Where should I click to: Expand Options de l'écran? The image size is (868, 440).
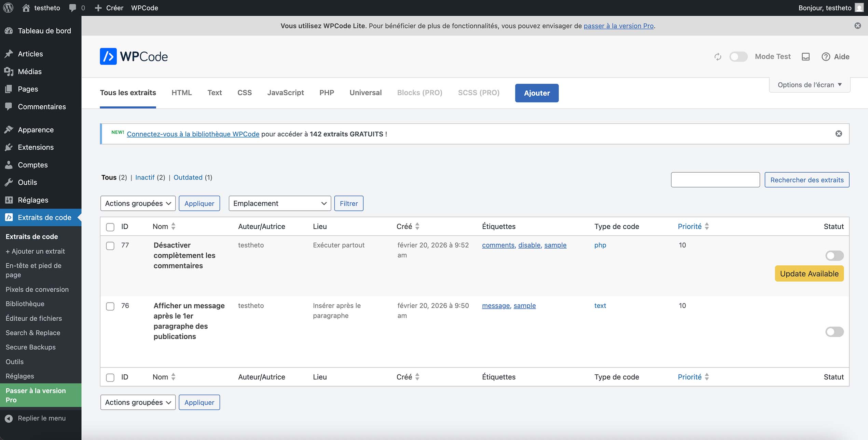(809, 84)
